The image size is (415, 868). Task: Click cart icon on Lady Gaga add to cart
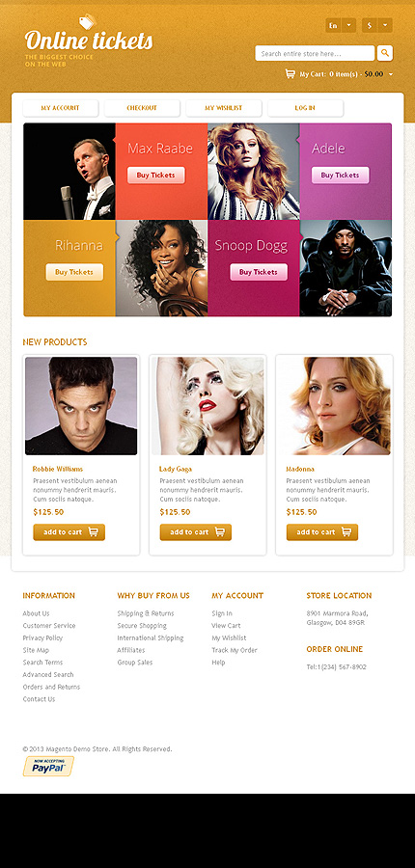(x=220, y=532)
